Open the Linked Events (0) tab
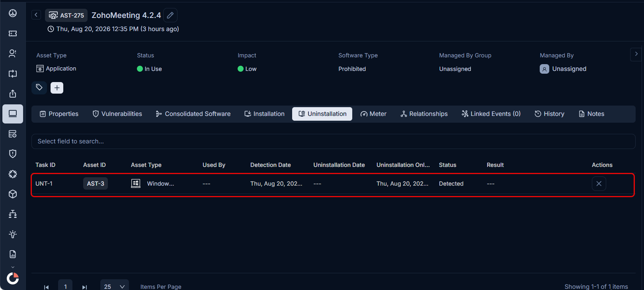Viewport: 644px width, 290px height. (491, 114)
